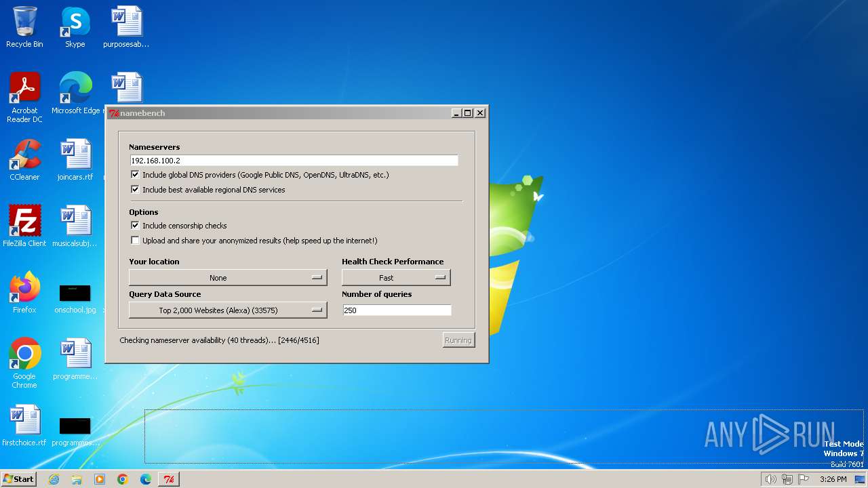Image resolution: width=868 pixels, height=488 pixels.
Task: Toggle Include best available regional DNS services
Action: pyautogui.click(x=135, y=190)
